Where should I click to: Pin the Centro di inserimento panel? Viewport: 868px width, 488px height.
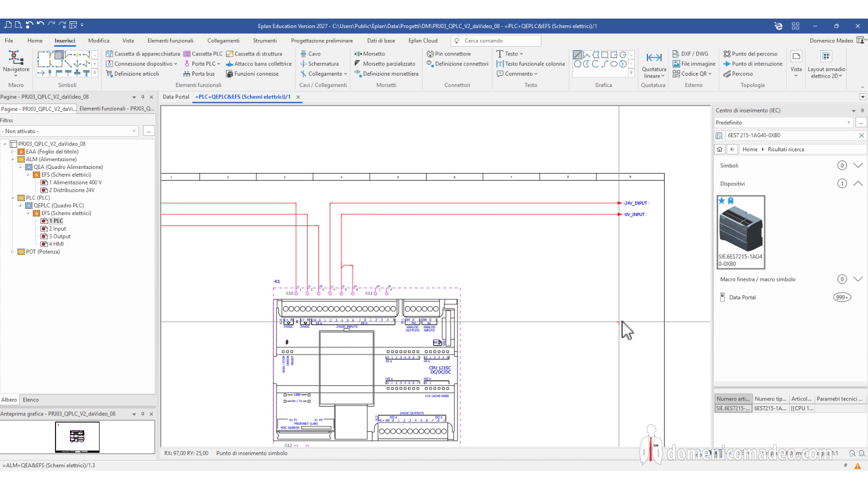point(862,110)
